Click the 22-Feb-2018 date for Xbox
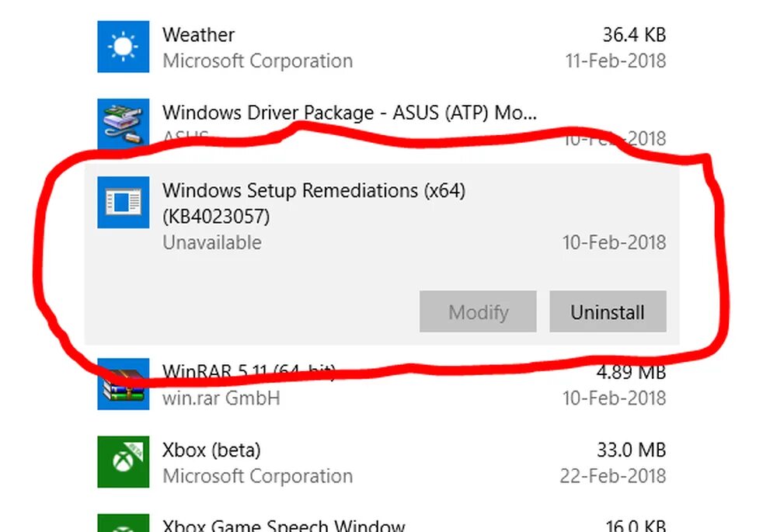The image size is (777, 532). pyautogui.click(x=615, y=475)
